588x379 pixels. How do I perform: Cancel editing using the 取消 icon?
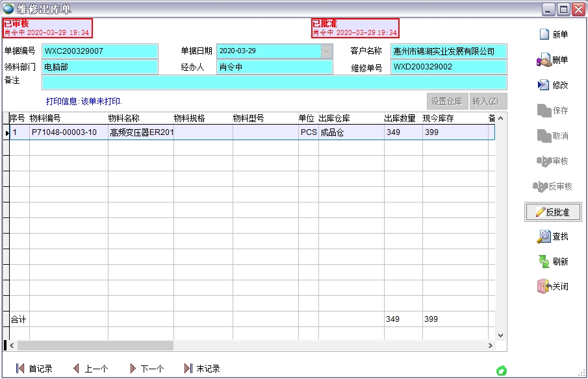(x=553, y=136)
